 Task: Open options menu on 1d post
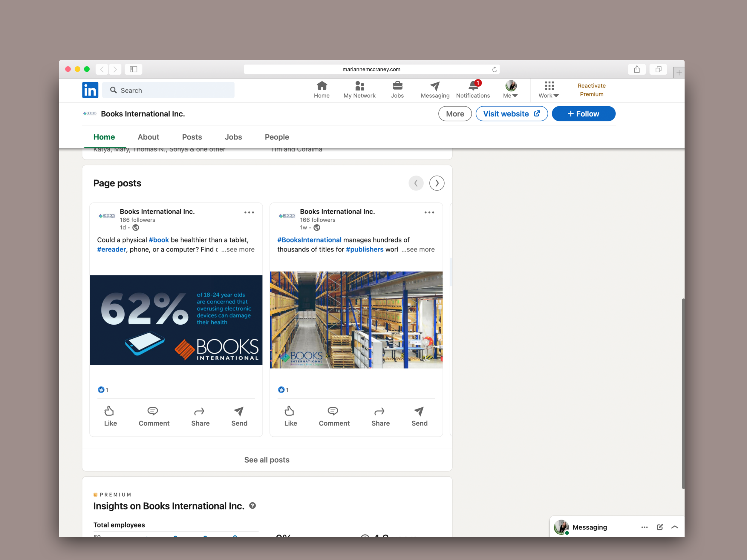tap(249, 212)
